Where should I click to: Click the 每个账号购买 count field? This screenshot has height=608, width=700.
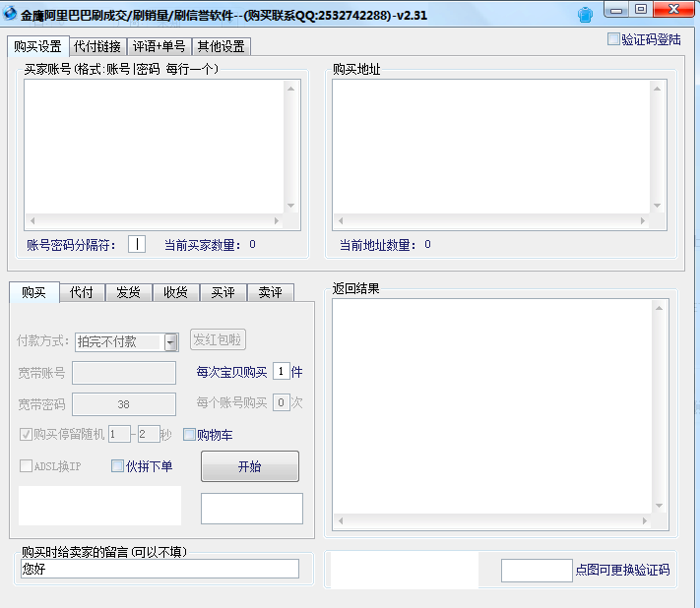pos(282,402)
